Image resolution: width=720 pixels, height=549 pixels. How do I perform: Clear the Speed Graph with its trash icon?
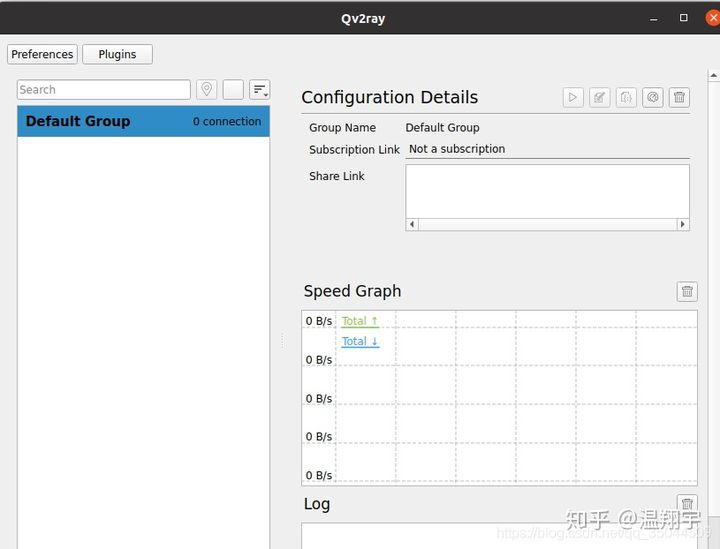687,291
